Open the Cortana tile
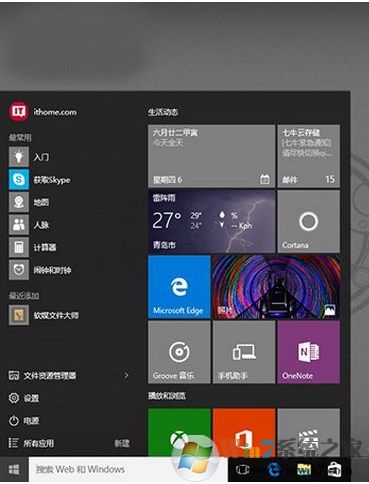The height and width of the screenshot is (484, 369). (x=309, y=221)
